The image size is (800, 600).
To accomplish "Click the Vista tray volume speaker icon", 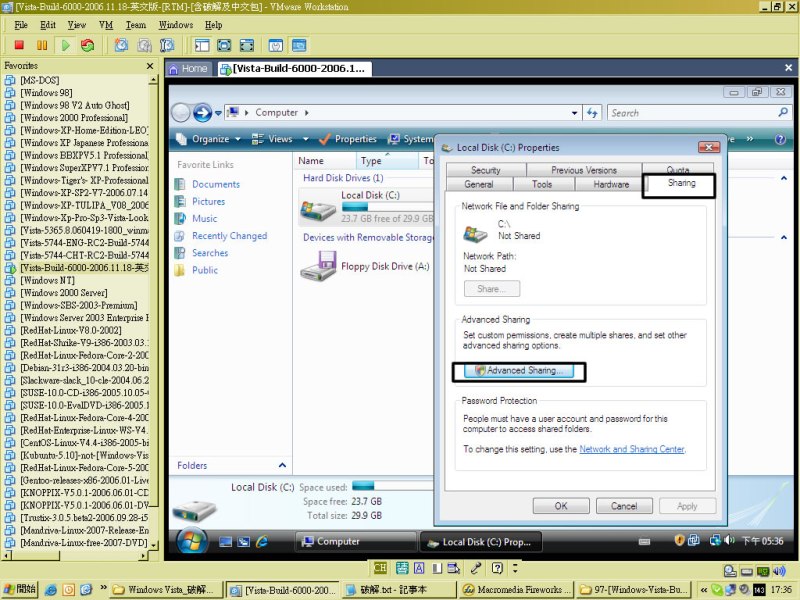I will pos(730,540).
